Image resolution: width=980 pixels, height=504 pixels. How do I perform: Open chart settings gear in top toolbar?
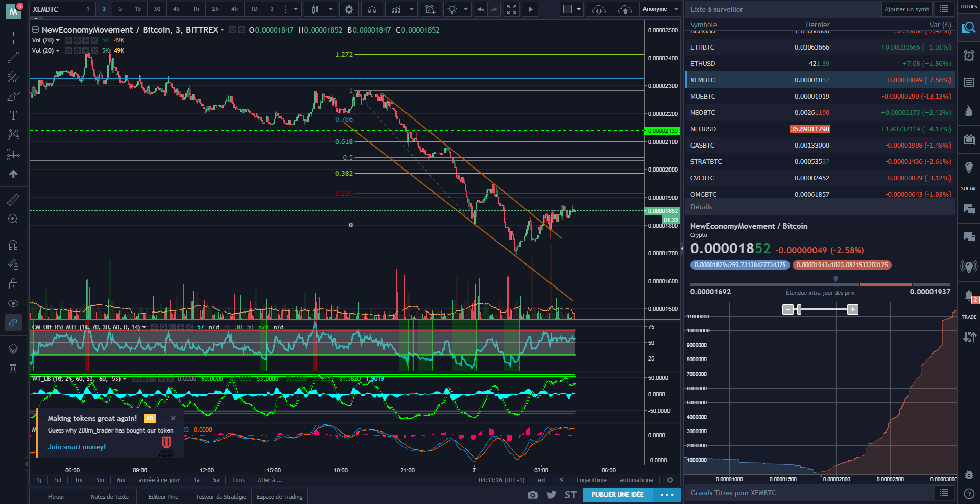click(x=349, y=9)
